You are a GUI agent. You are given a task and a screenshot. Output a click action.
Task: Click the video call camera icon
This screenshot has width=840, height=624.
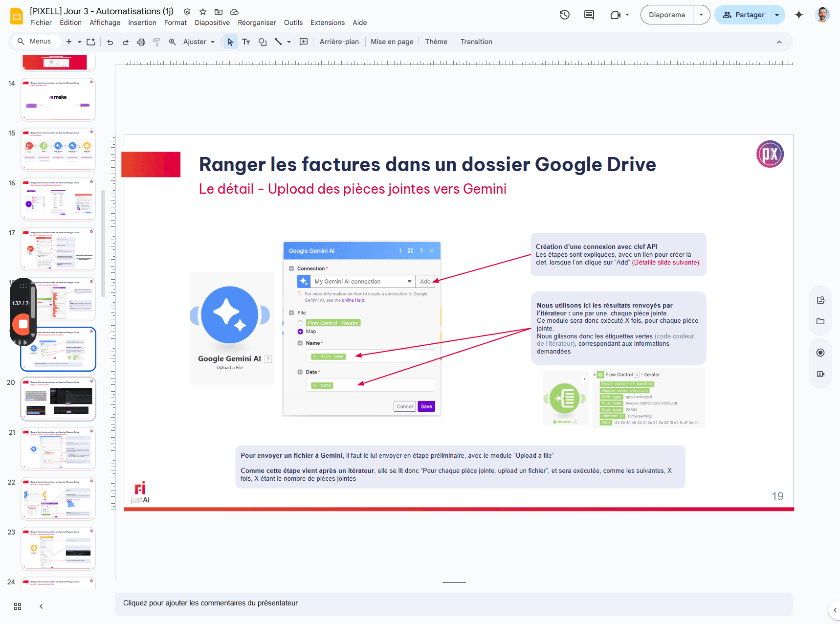pos(616,15)
